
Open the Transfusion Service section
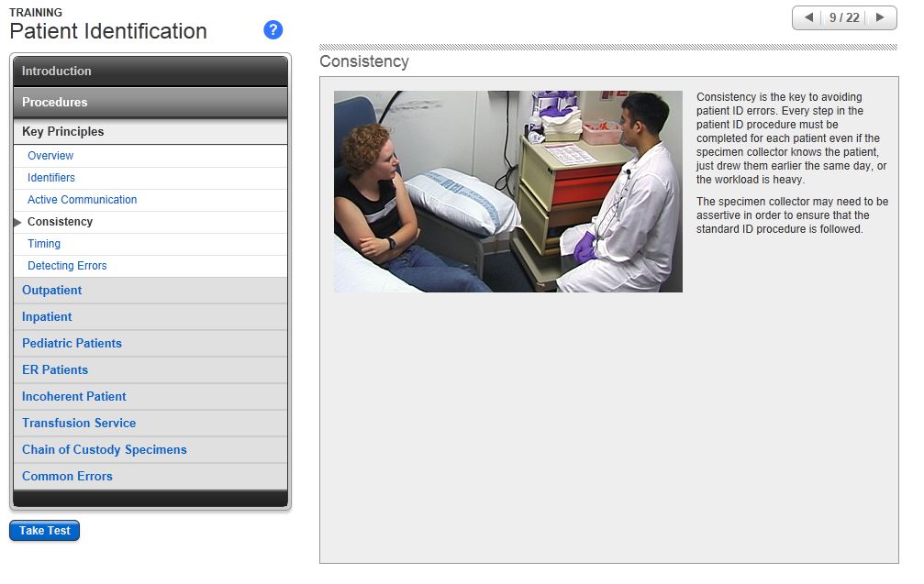click(x=79, y=423)
